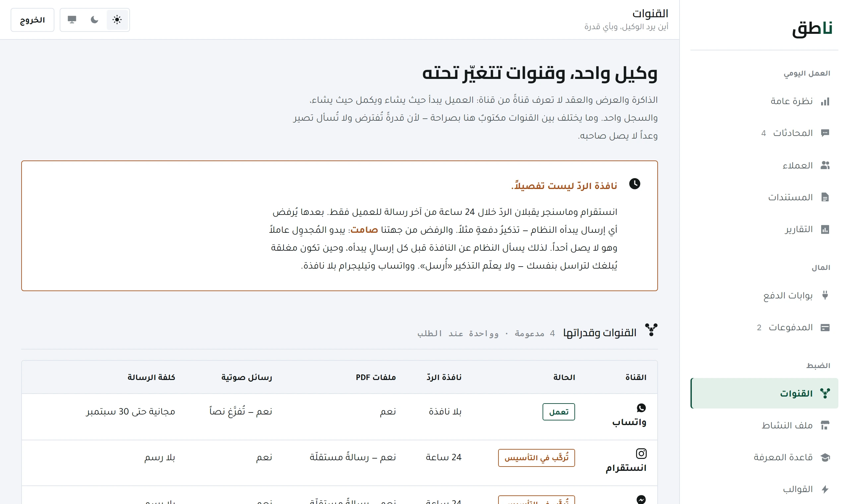Click the رسائل صوتية column header
Viewport: 849px width, 504px height.
pos(246,377)
